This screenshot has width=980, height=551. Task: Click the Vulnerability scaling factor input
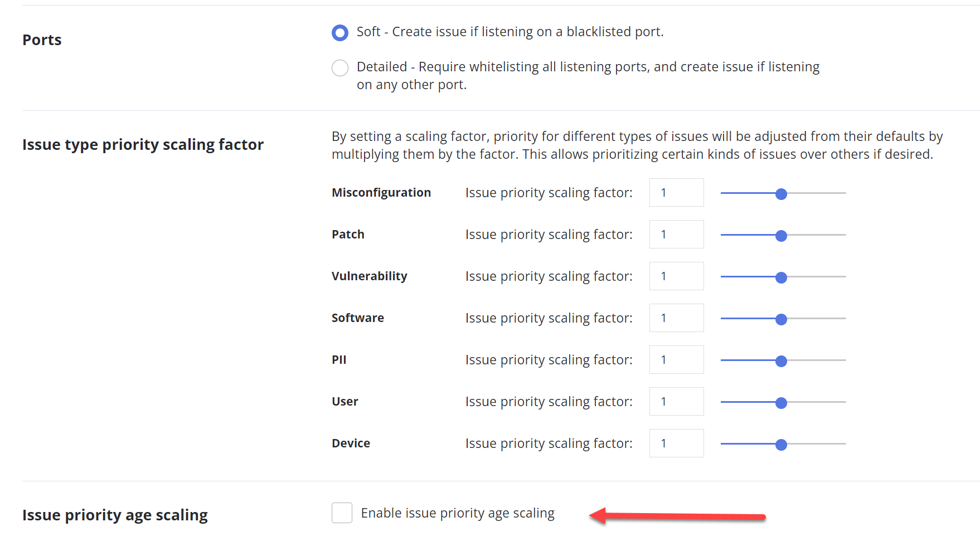[676, 276]
